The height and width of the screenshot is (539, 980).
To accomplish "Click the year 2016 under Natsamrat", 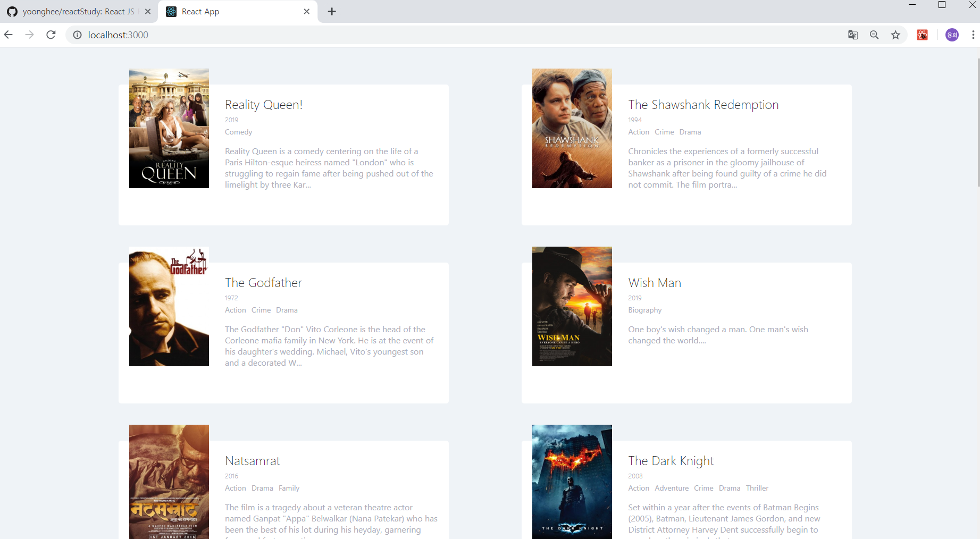I will click(x=231, y=476).
